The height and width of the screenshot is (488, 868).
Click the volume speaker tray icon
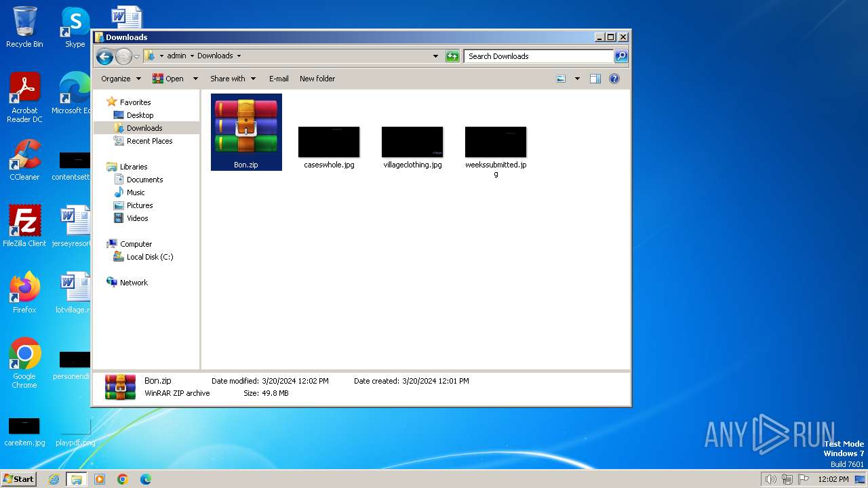[770, 479]
